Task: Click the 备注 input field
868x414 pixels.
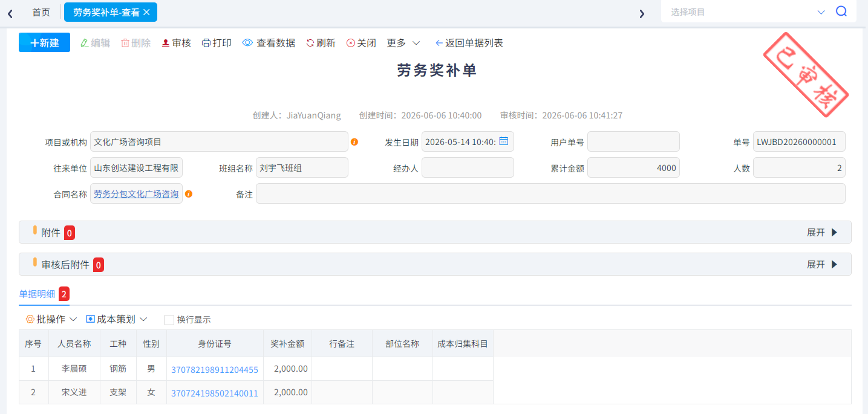Action: click(x=550, y=193)
